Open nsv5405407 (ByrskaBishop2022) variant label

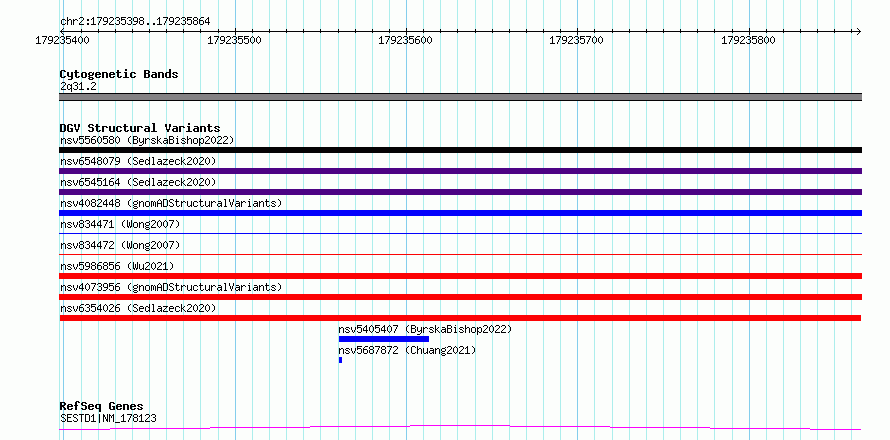425,329
